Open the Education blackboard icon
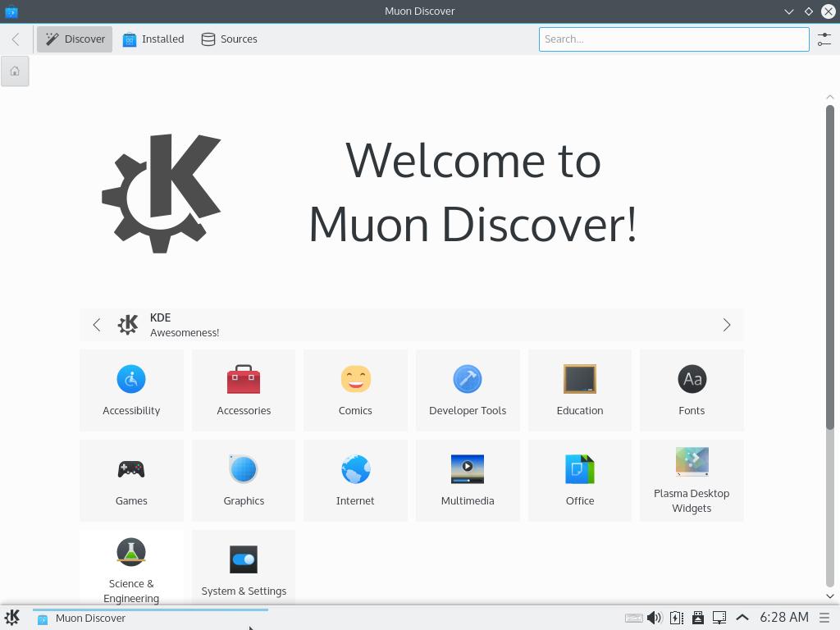 tap(580, 379)
